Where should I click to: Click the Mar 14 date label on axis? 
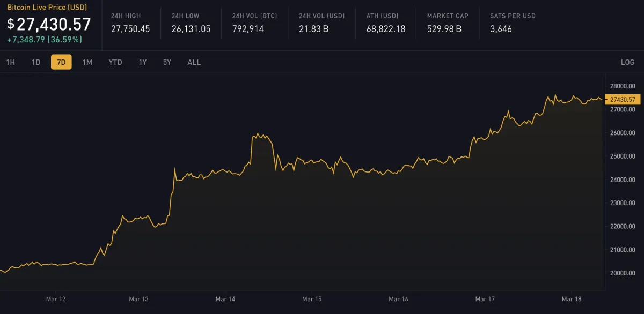[x=225, y=298]
